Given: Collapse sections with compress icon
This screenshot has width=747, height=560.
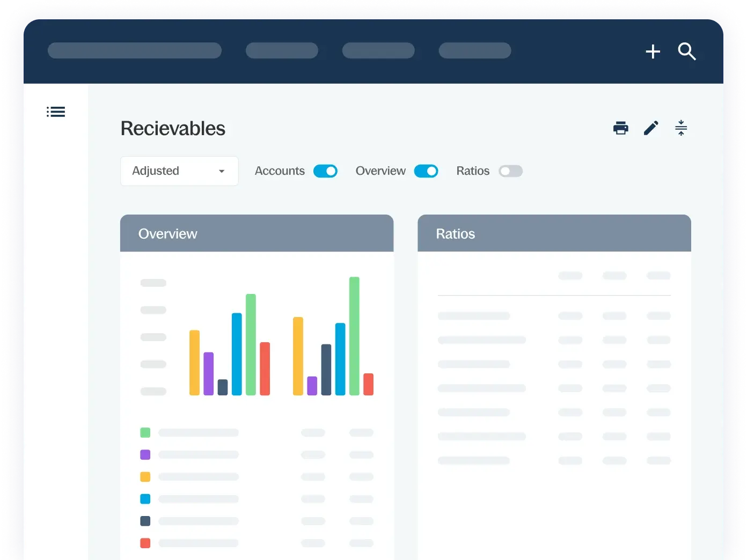Looking at the screenshot, I should (680, 128).
